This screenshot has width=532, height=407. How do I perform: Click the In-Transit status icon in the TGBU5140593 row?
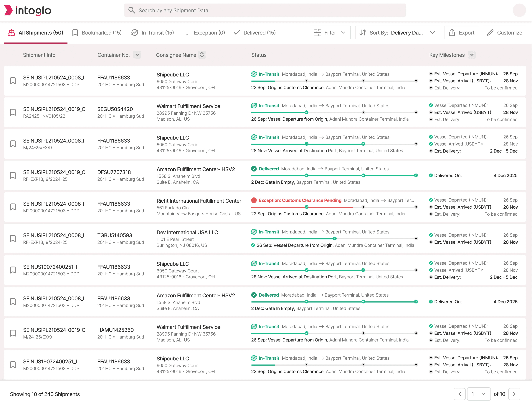tap(254, 232)
